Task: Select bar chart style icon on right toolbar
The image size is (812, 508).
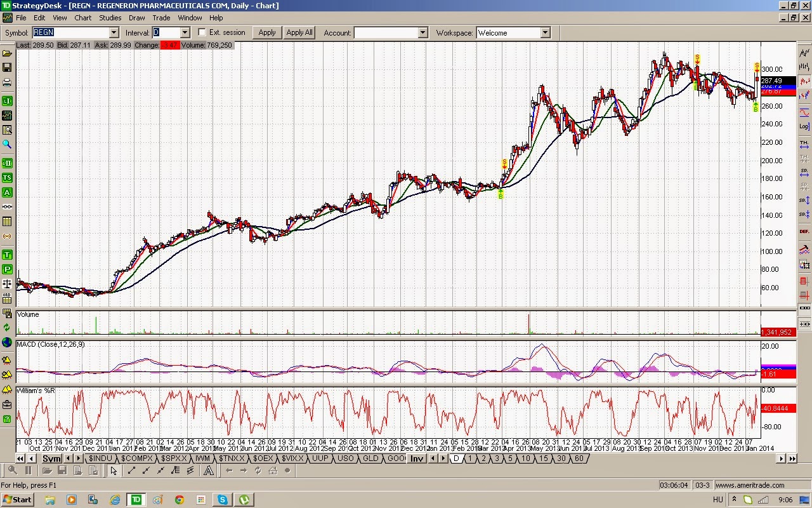Action: [804, 67]
